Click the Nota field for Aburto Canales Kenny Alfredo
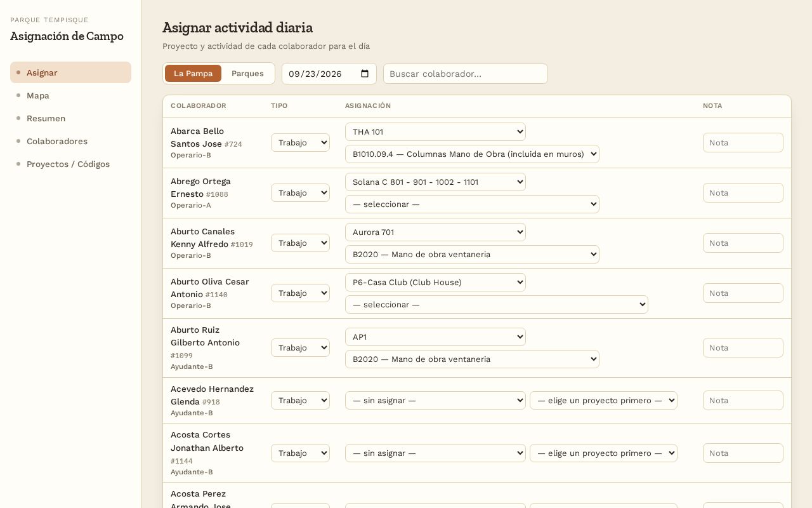 click(x=743, y=243)
